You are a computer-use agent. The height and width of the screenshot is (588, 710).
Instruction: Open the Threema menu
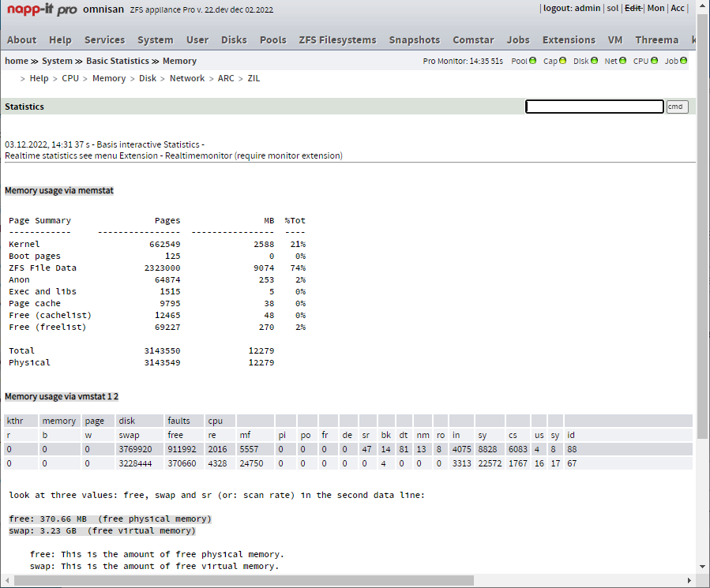pyautogui.click(x=656, y=39)
